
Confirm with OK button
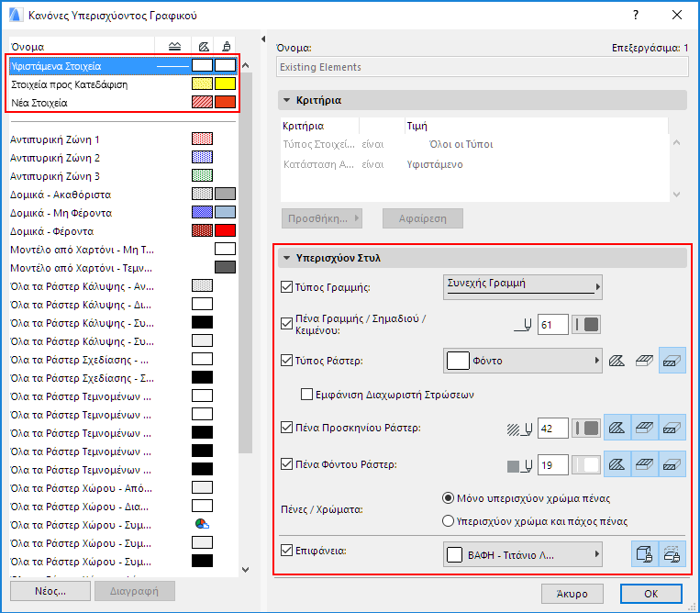(x=651, y=594)
